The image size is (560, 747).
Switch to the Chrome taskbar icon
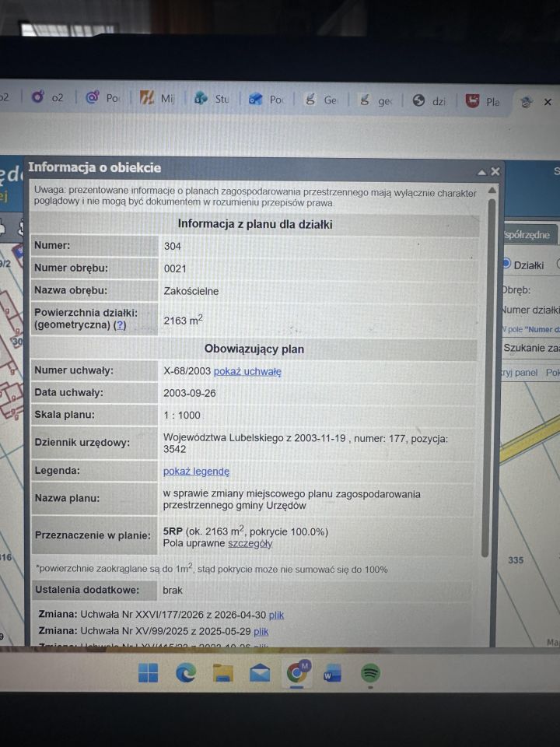click(298, 672)
